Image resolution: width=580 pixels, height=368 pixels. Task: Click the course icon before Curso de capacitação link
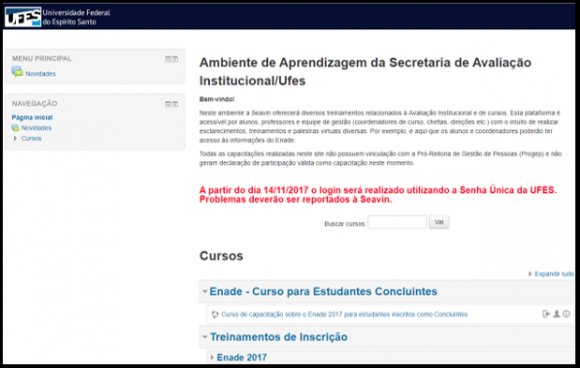215,314
